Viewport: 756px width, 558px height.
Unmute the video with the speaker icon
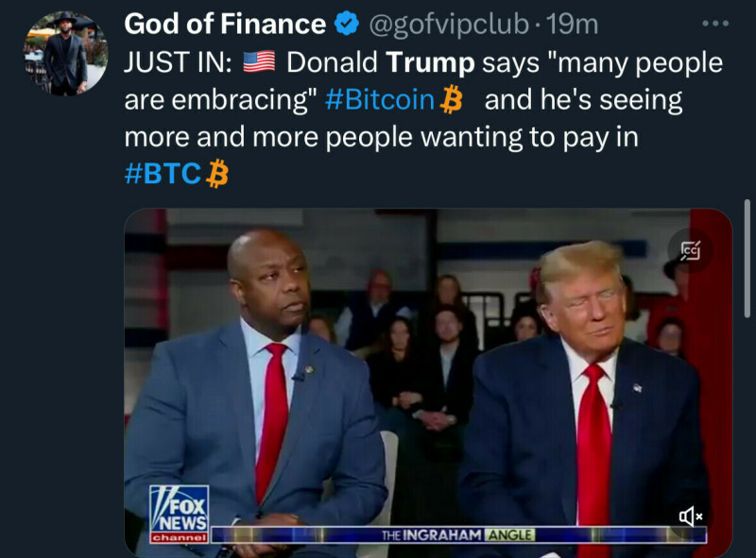tap(691, 515)
